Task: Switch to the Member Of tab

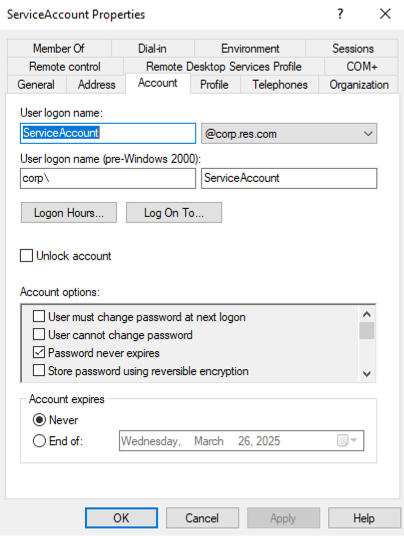Action: coord(59,48)
